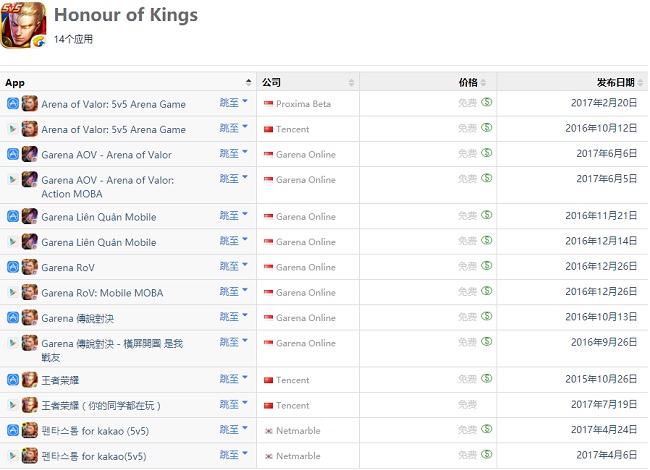Screen dimensions: 650x470
Task: Sort table by 公司 column
Action: pyautogui.click(x=351, y=82)
